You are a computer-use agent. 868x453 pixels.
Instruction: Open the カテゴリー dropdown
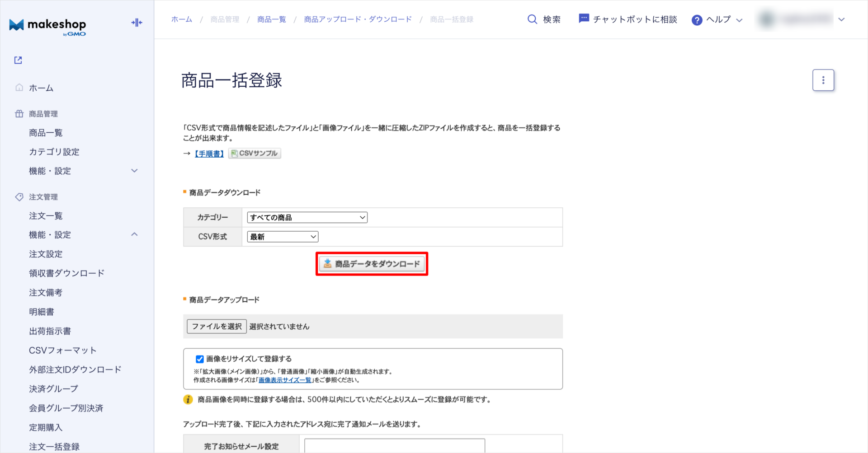(x=307, y=218)
